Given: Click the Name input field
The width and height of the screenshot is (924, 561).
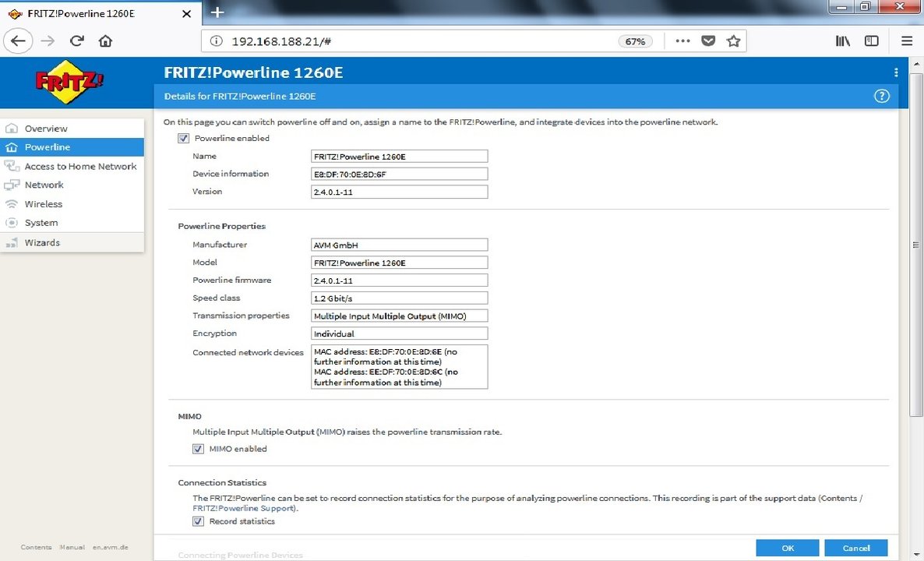Looking at the screenshot, I should click(399, 156).
